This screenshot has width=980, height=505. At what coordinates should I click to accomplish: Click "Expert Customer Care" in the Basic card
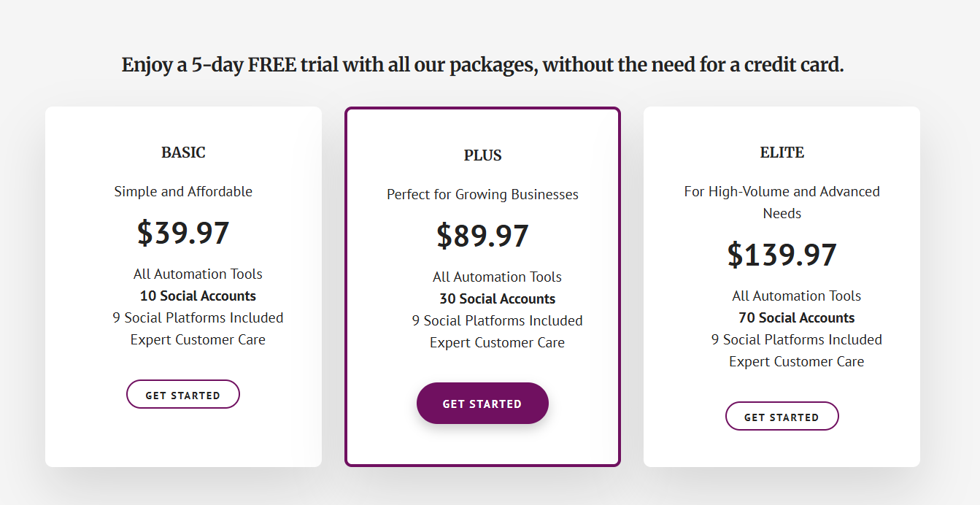tap(198, 340)
